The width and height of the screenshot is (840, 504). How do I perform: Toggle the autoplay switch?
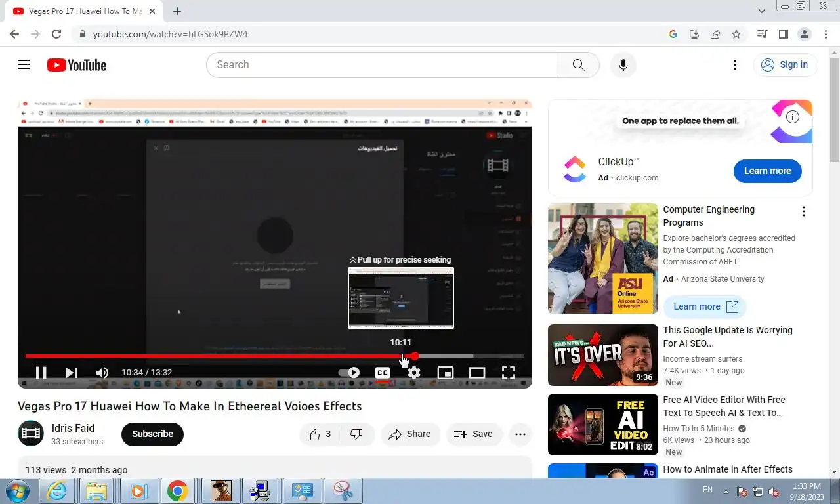click(349, 373)
